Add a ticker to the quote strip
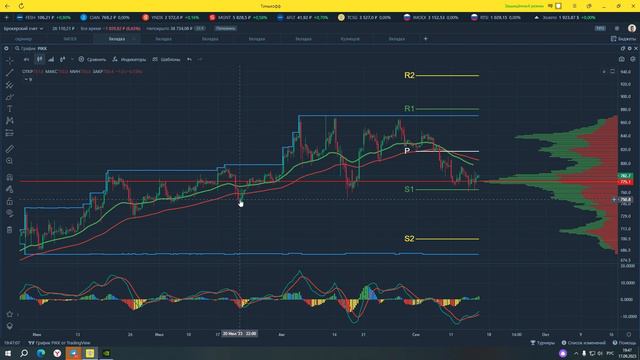The height and width of the screenshot is (360, 640). click(6, 18)
